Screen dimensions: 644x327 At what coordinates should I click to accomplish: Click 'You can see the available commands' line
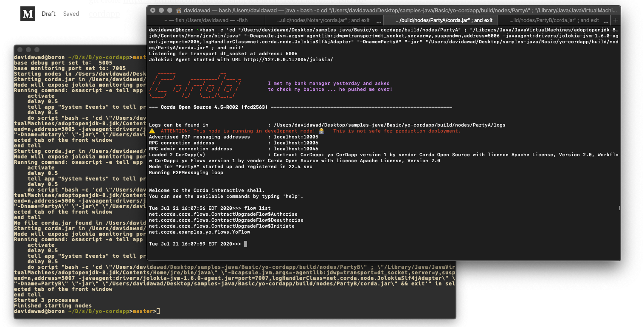(226, 196)
